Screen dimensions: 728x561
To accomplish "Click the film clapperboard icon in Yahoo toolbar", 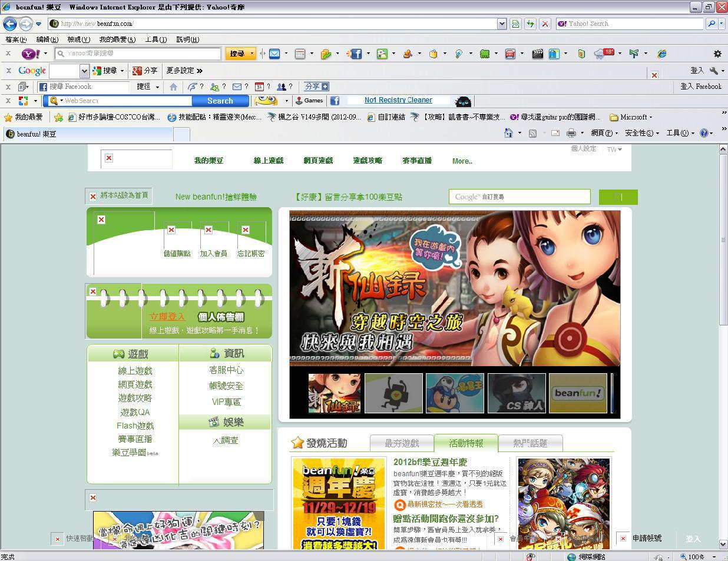I will (537, 54).
